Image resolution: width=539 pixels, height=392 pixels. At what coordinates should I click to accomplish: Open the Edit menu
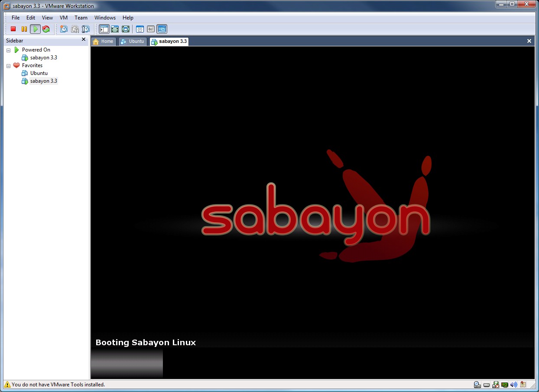pyautogui.click(x=31, y=18)
